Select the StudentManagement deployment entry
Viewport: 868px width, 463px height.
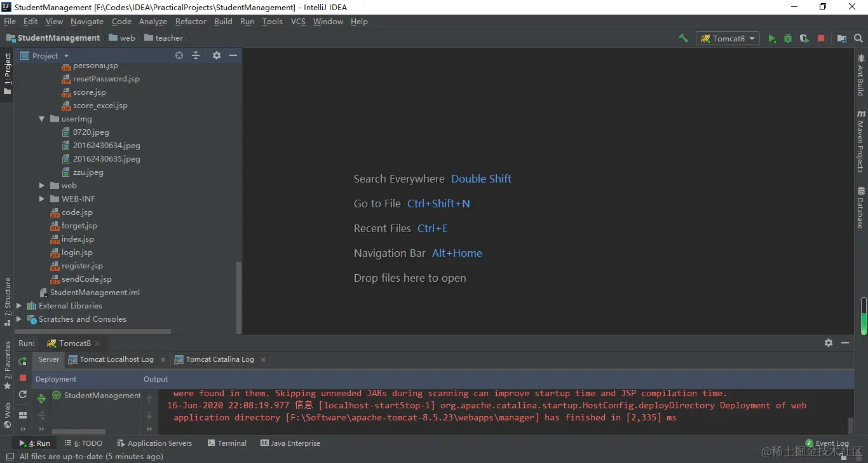[96, 396]
